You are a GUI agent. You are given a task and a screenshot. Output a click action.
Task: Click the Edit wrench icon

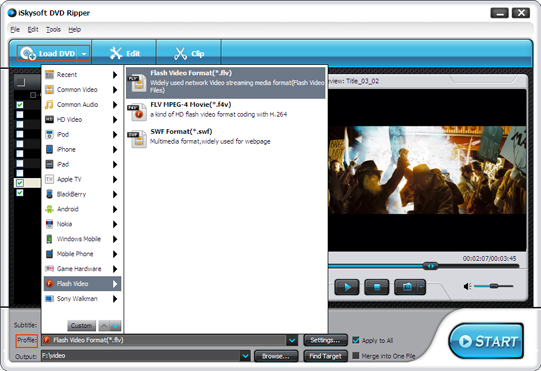click(x=116, y=53)
